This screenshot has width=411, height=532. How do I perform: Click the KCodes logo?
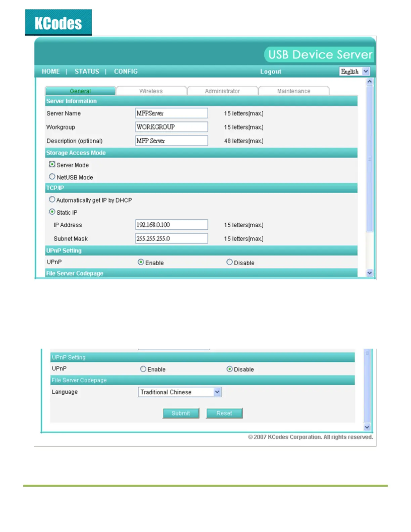58,23
